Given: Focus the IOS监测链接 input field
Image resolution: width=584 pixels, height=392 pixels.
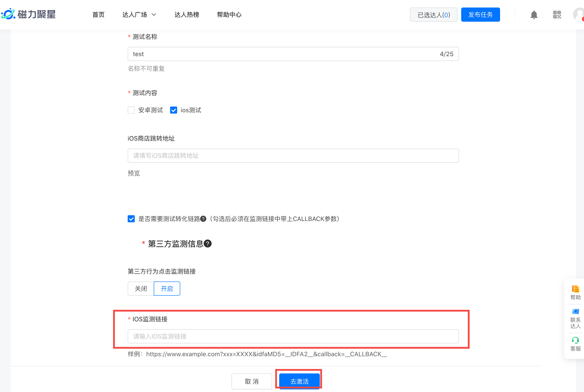Looking at the screenshot, I should click(293, 336).
